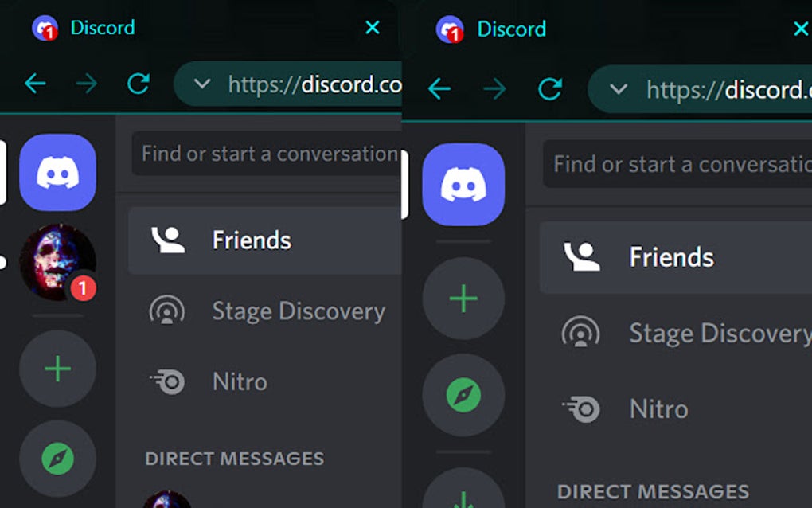Select Friends in the Discord sidebar
The image size is (812, 508).
252,240
